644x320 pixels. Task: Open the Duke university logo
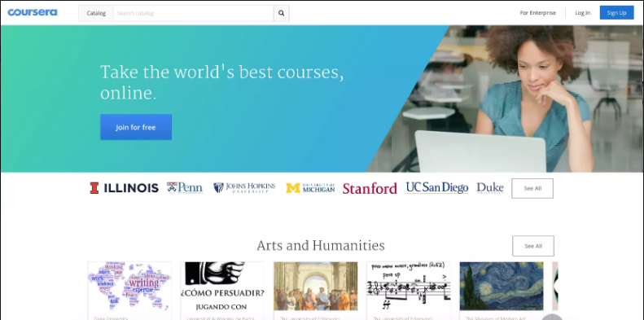point(490,188)
